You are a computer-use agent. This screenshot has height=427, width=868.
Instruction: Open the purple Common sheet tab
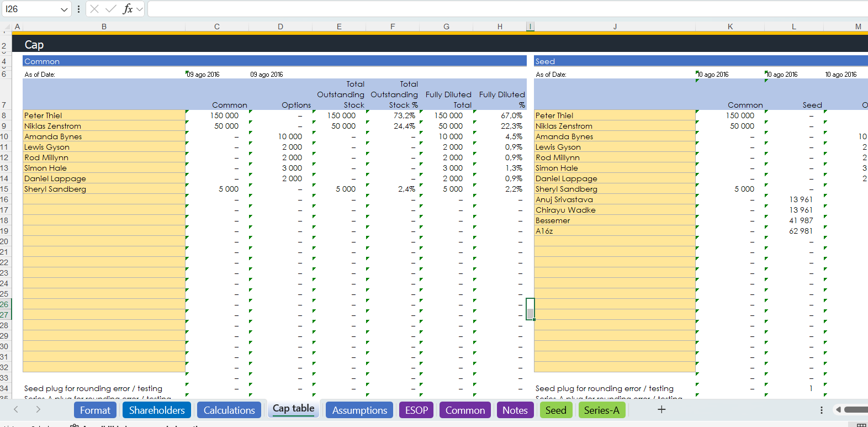(x=465, y=410)
